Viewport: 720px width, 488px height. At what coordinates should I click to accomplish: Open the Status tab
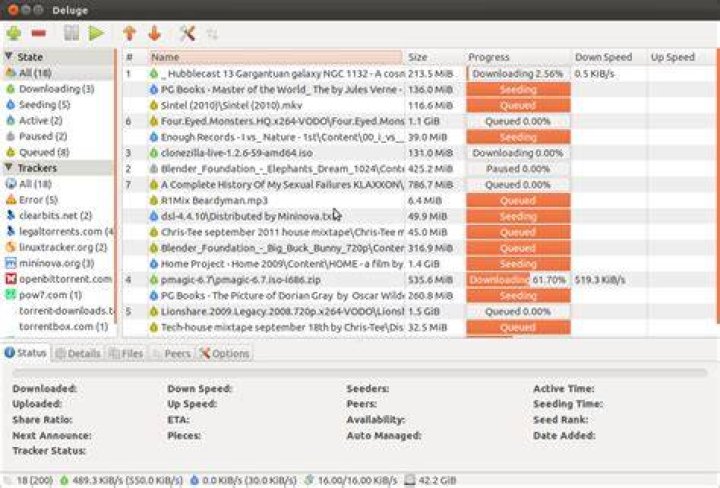[26, 353]
